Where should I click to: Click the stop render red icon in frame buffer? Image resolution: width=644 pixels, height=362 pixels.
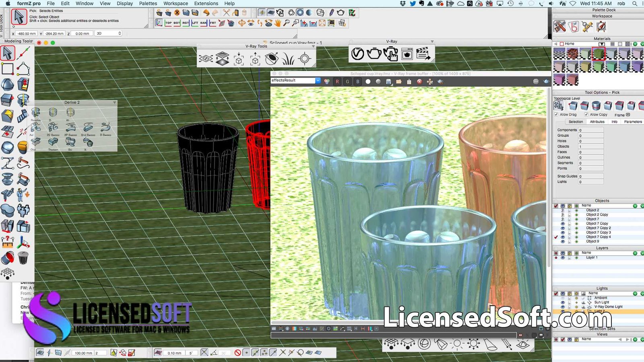point(419,82)
